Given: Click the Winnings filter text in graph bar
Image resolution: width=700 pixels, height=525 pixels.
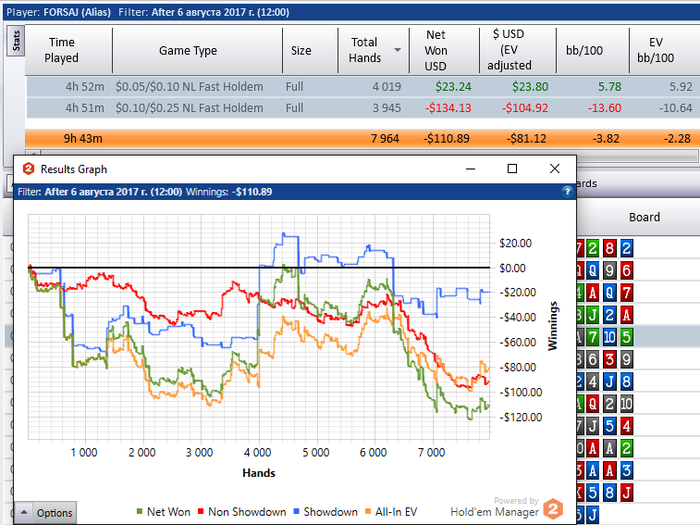Looking at the screenshot, I should coord(229,192).
